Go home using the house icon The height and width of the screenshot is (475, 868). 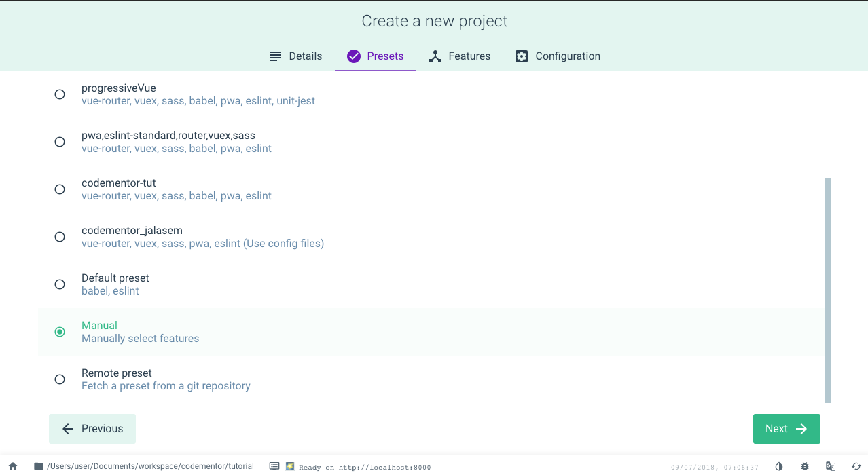pyautogui.click(x=12, y=466)
